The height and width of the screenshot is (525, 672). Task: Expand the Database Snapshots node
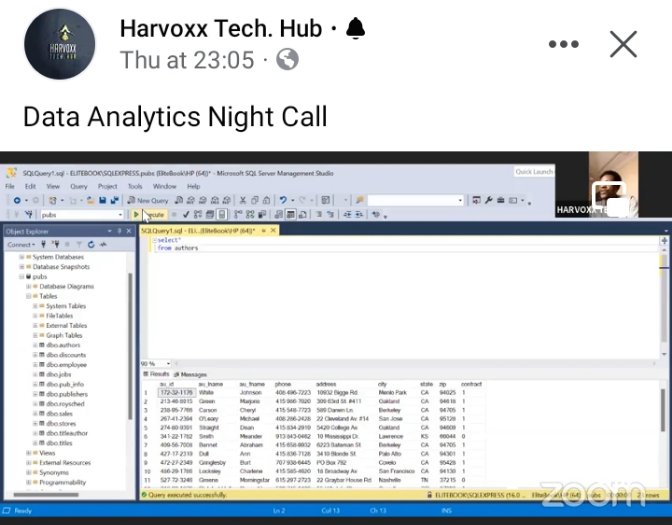pyautogui.click(x=21, y=267)
